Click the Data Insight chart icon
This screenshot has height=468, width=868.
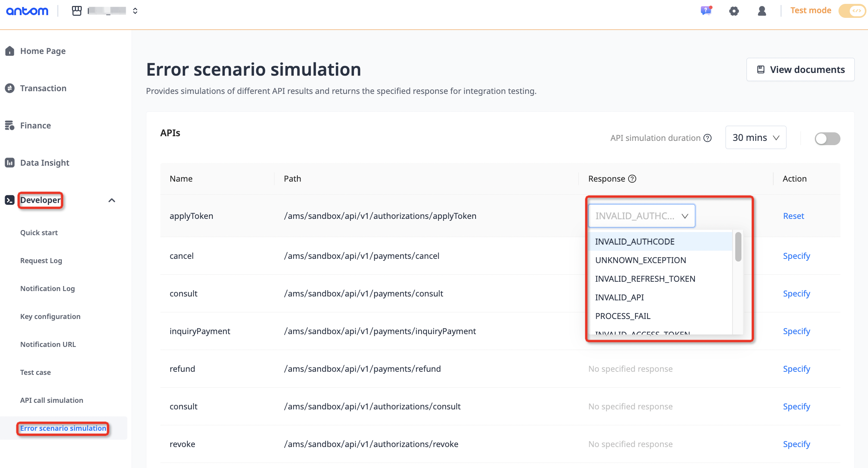pos(10,163)
